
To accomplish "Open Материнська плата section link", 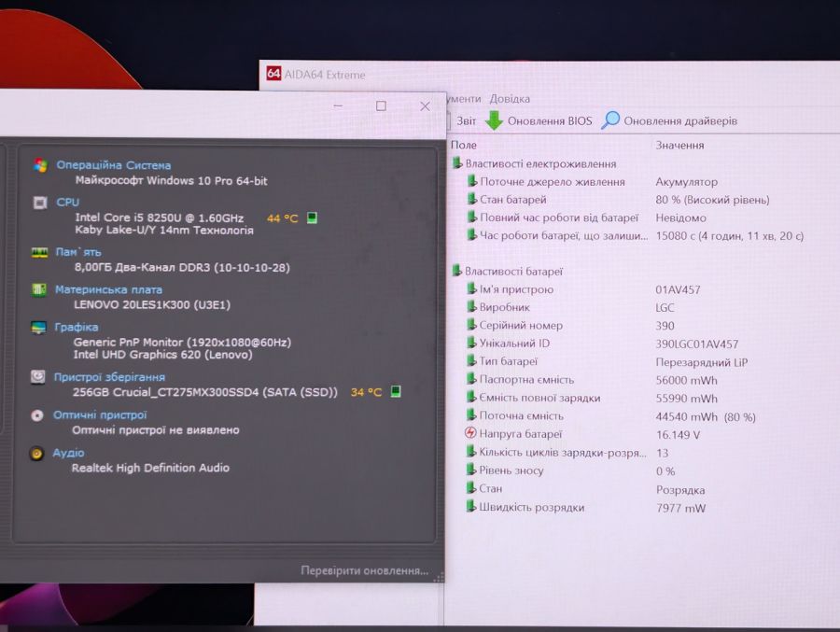I will click(x=109, y=290).
